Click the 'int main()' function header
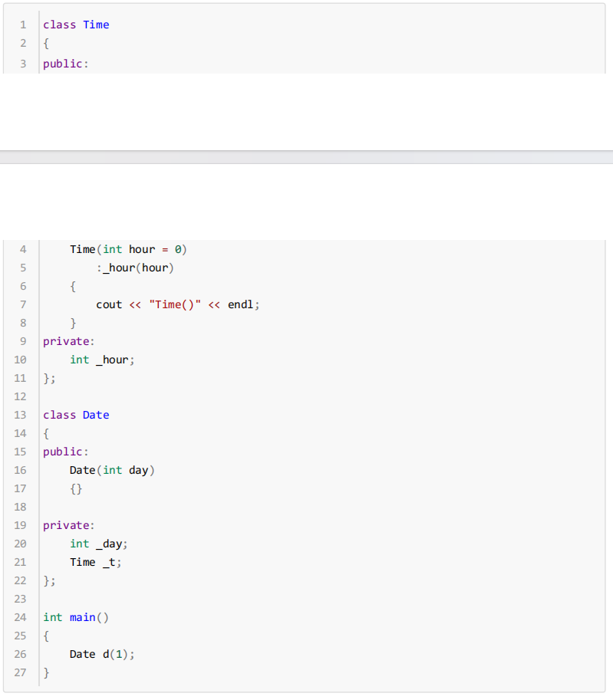Screen dimensions: 613x700 click(x=76, y=617)
